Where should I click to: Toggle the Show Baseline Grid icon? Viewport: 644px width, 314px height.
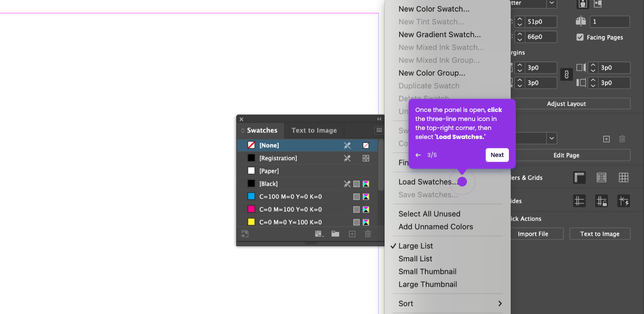(602, 178)
